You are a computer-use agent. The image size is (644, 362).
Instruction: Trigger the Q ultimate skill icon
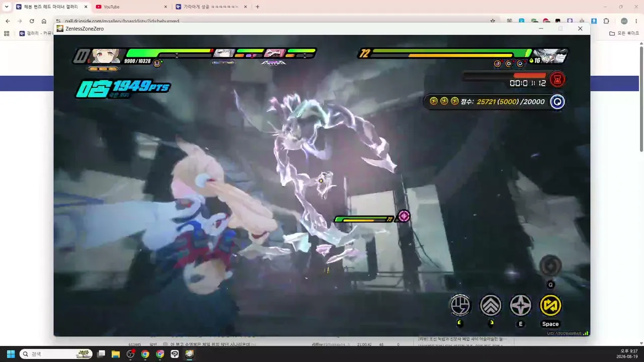(x=550, y=266)
